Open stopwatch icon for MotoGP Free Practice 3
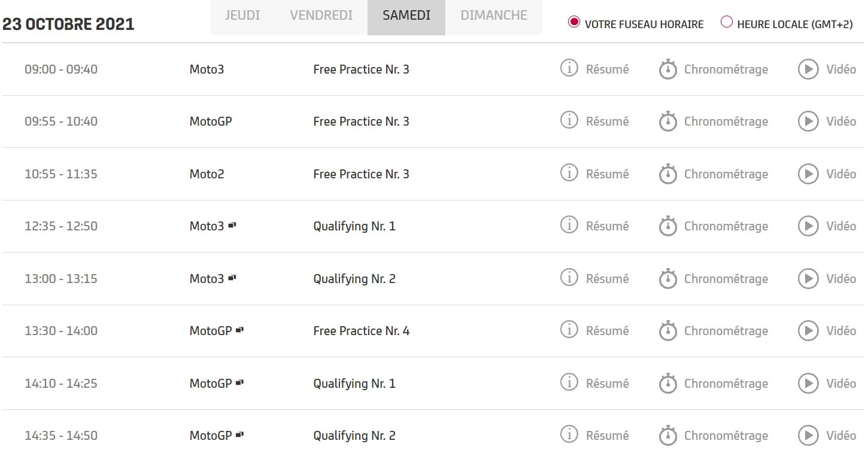 (x=667, y=121)
